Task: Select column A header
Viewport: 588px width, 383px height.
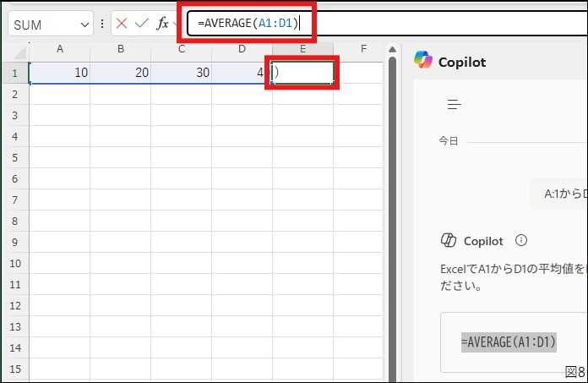Action: click(x=59, y=50)
